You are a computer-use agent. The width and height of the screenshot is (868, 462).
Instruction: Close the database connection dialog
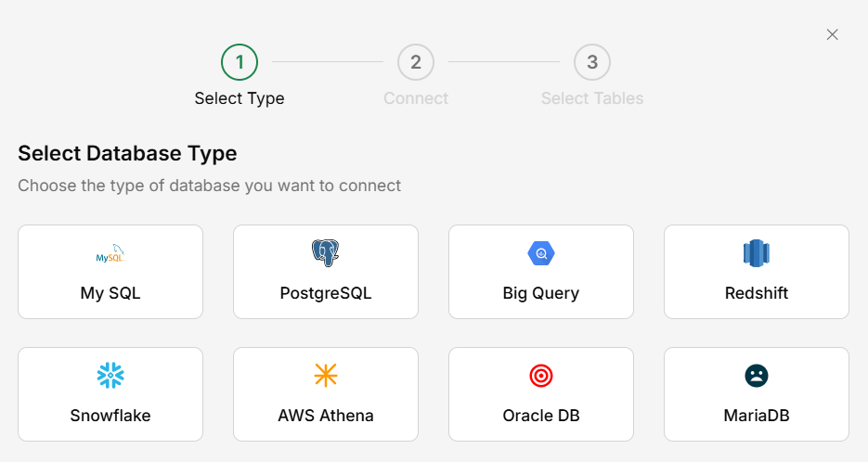[833, 34]
